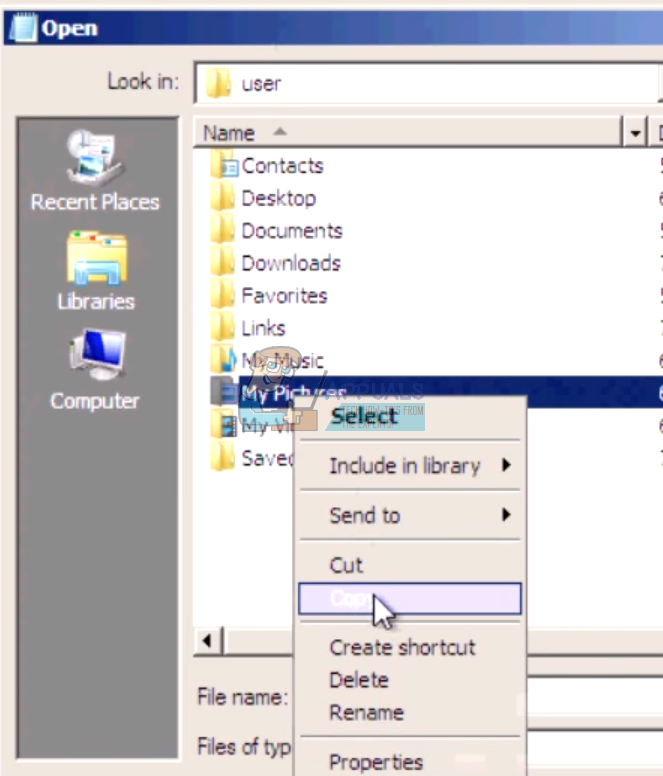663x776 pixels.
Task: Click the My Videos folder icon
Action: pyautogui.click(x=223, y=425)
